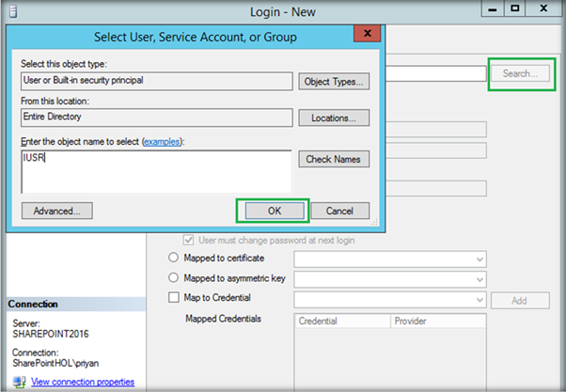Toggle User must change password checkbox
The height and width of the screenshot is (392, 566).
(x=188, y=240)
